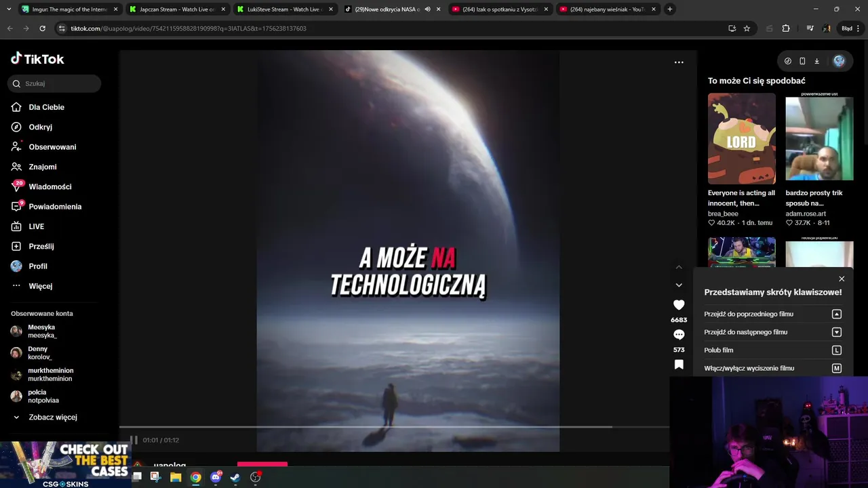Image resolution: width=868 pixels, height=488 pixels.
Task: Close the keyboard shortcuts popup
Action: point(842,279)
